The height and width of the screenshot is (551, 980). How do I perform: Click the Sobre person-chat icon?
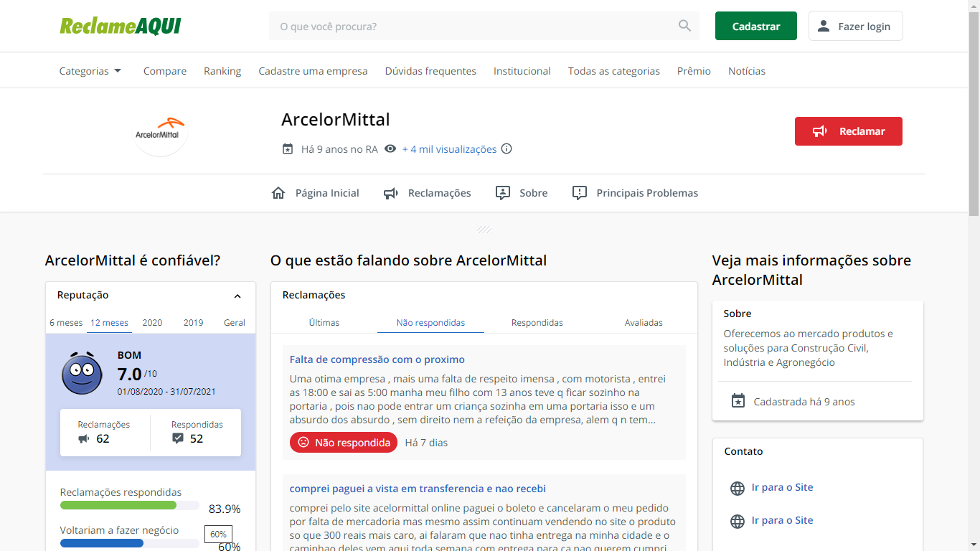click(x=503, y=193)
